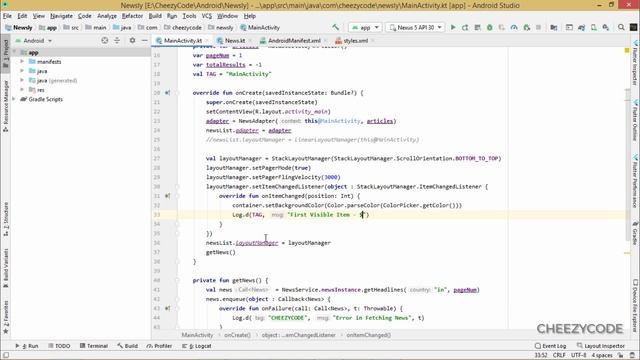640x360 pixels.
Task: Open the Navigate menu
Action: click(61, 16)
